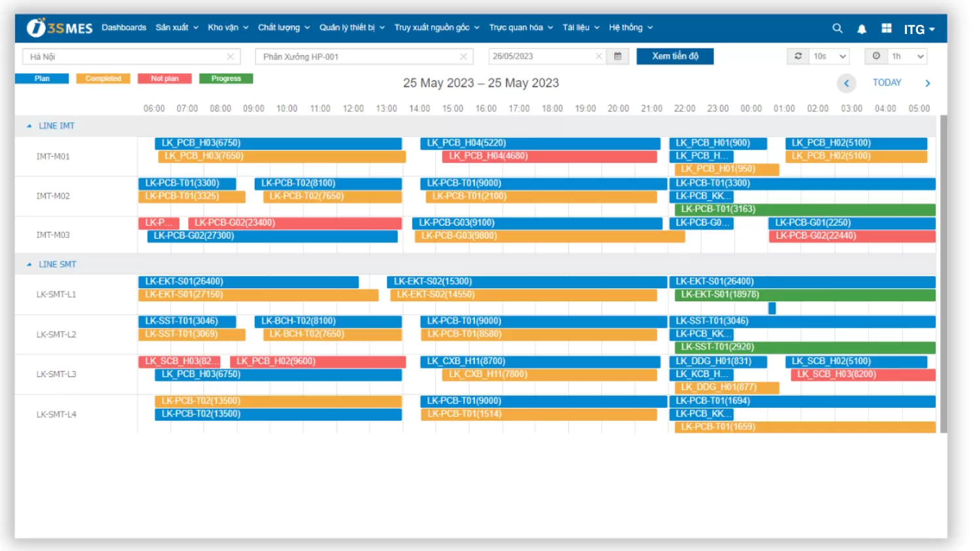This screenshot has height=551, width=980.
Task: Click the refresh interval icon
Action: pos(798,56)
